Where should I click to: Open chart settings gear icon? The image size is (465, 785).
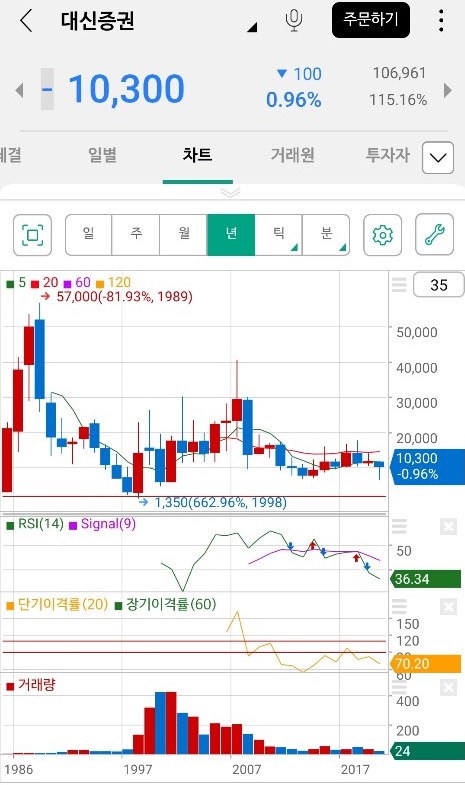382,235
